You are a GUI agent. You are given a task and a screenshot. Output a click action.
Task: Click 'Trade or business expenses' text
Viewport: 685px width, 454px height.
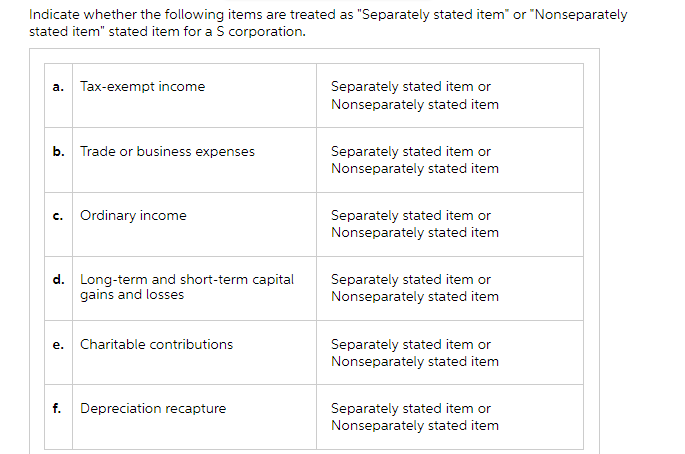pos(167,152)
